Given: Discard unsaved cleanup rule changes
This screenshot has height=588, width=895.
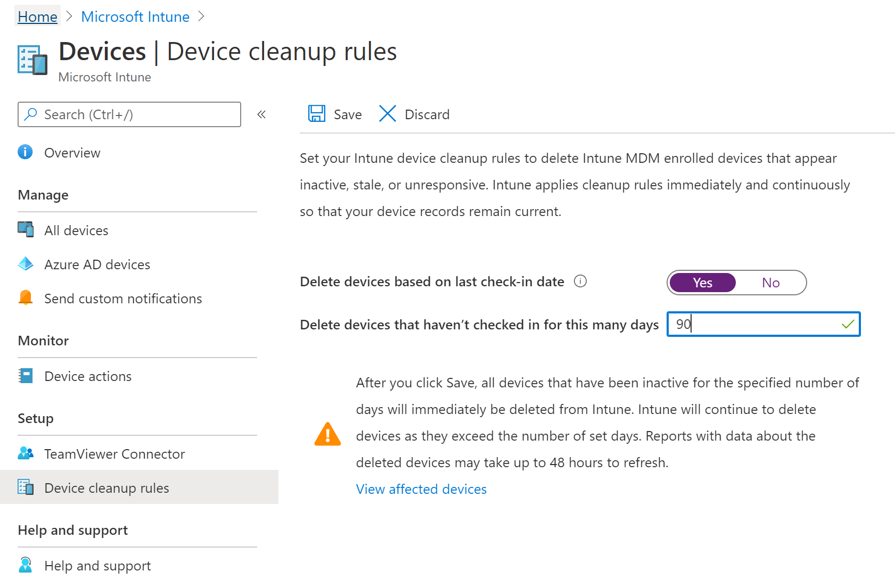Looking at the screenshot, I should (426, 113).
